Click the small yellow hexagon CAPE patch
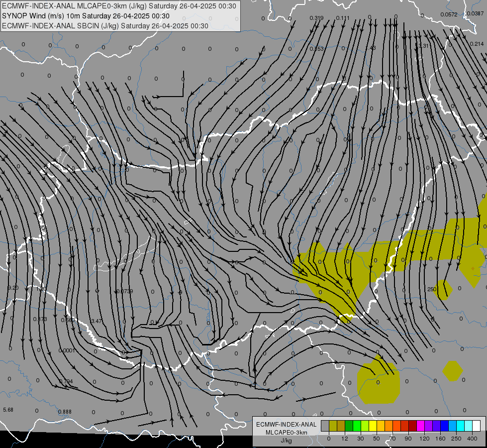This screenshot has height=448, width=487. (453, 371)
